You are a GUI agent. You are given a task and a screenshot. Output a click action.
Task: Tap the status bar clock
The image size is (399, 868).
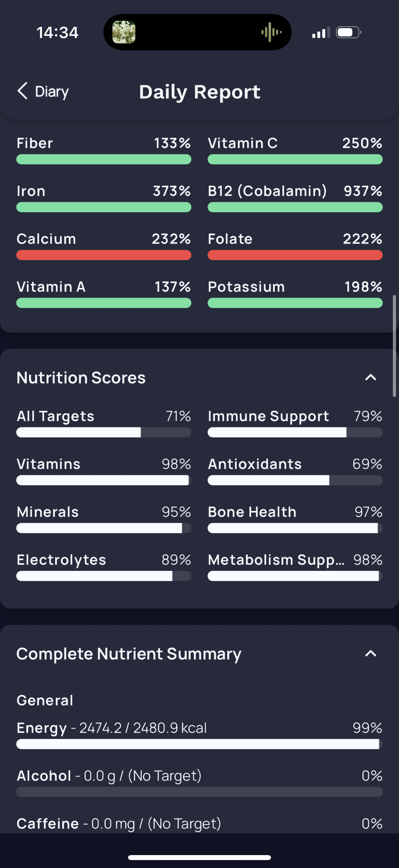tap(57, 33)
